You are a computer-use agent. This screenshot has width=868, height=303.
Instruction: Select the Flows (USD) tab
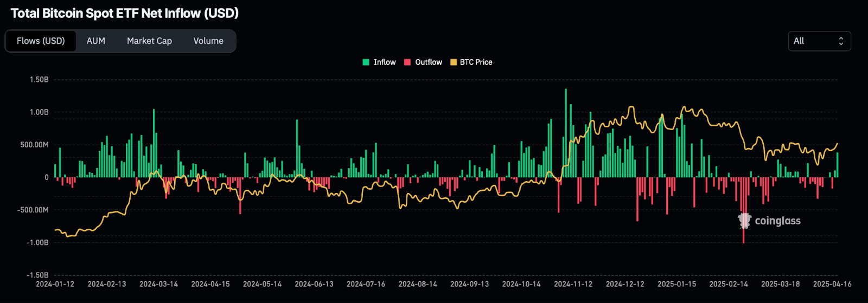[x=41, y=41]
